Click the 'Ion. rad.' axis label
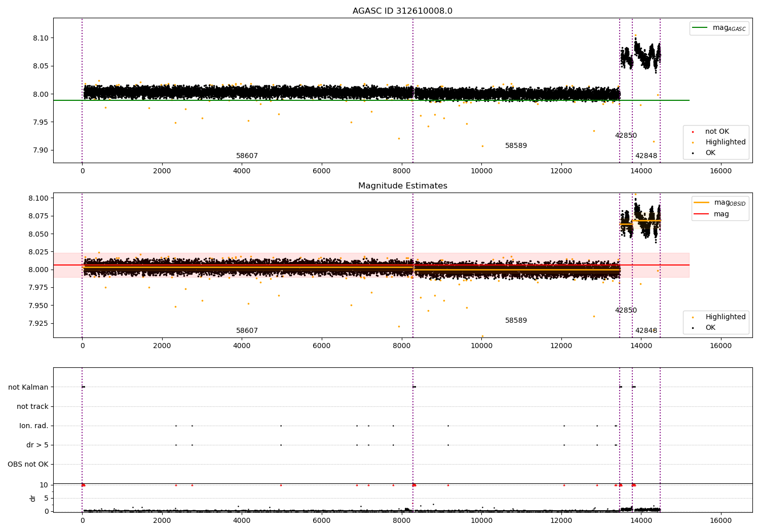The height and width of the screenshot is (532, 760). click(34, 426)
